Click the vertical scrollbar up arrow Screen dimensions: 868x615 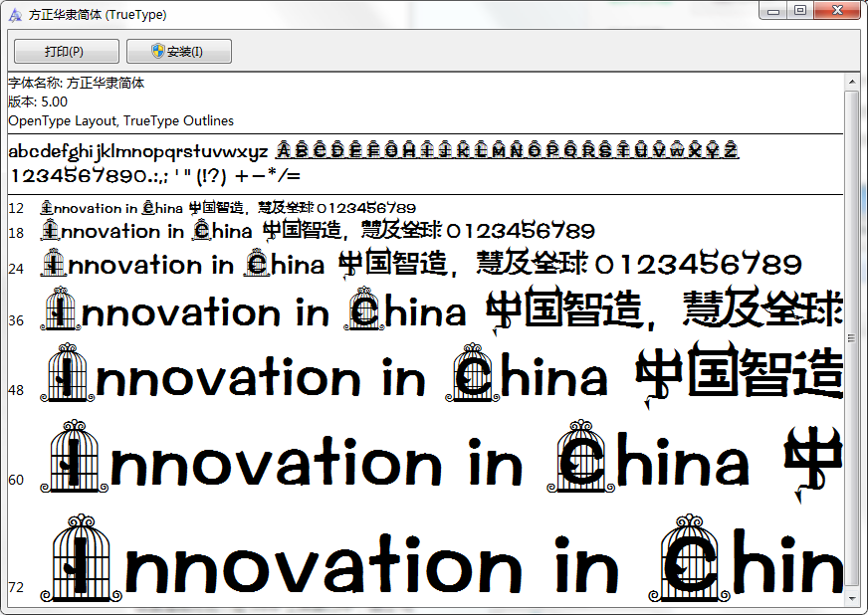coord(851,82)
